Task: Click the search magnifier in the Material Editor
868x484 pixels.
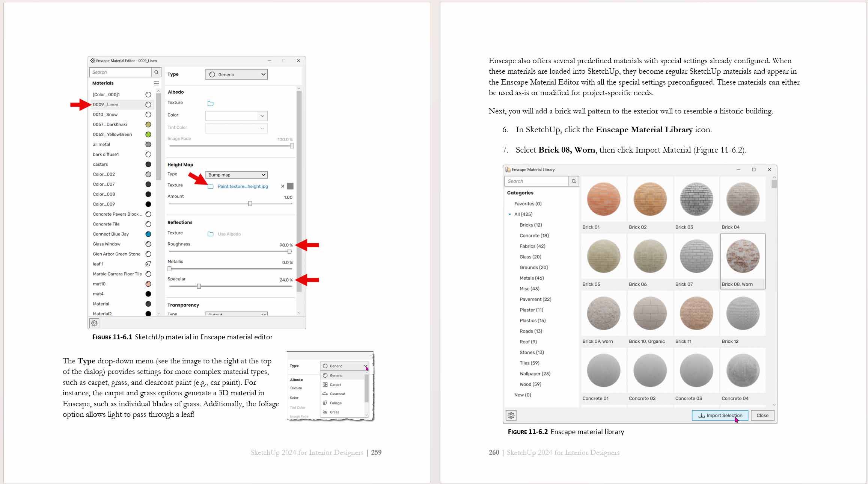Action: click(156, 72)
